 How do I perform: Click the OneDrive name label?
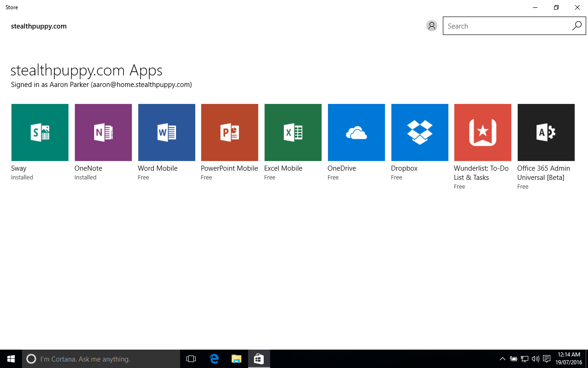coord(342,168)
